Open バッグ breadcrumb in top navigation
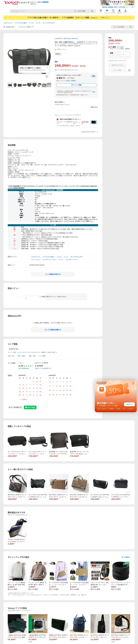The width and height of the screenshot is (138, 644). tap(31, 23)
